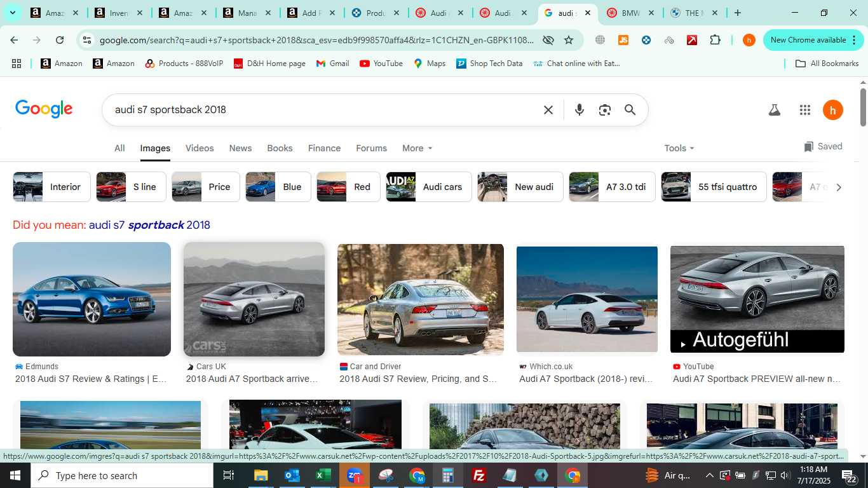
Task: Open the grey globe extension icon
Action: click(x=600, y=40)
